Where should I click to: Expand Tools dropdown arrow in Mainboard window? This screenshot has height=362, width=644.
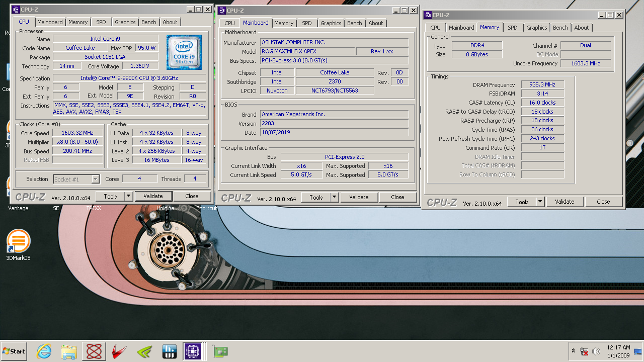[334, 197]
